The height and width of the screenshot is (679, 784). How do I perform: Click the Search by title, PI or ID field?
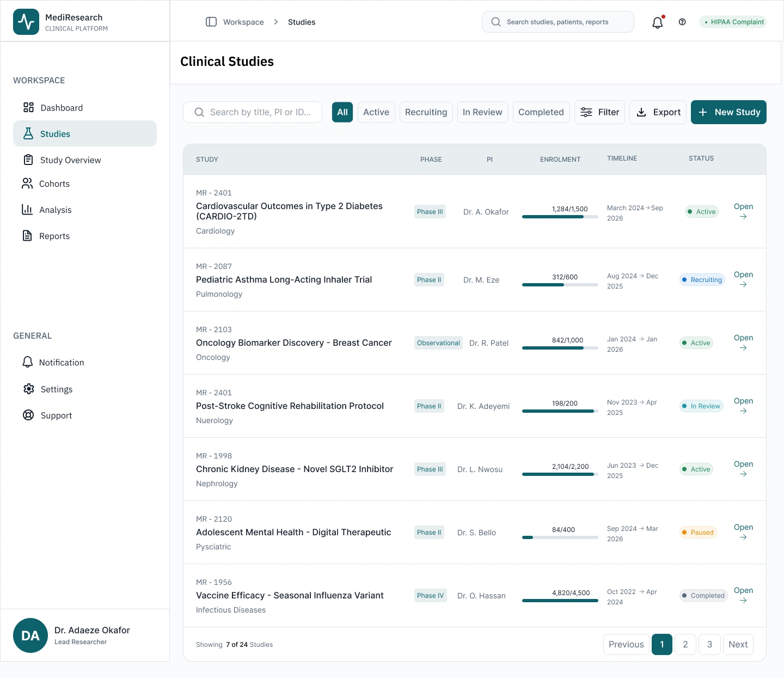[253, 112]
